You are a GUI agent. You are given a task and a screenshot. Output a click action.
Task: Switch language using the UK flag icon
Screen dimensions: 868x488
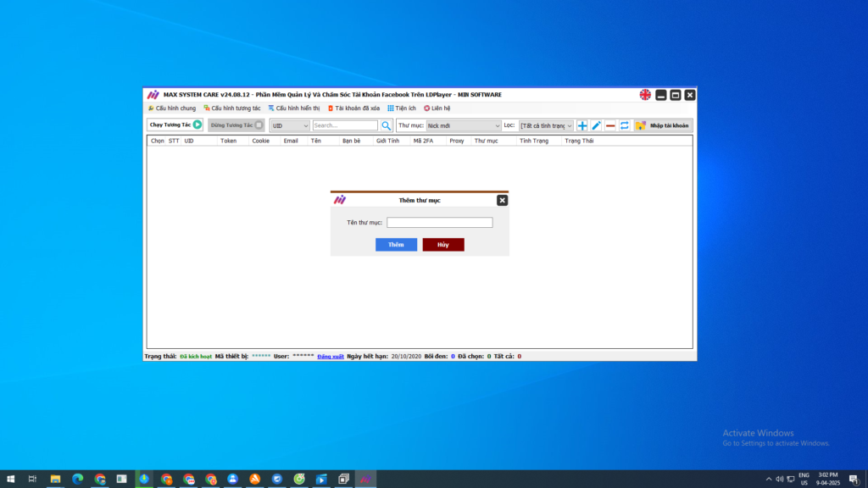tap(645, 95)
